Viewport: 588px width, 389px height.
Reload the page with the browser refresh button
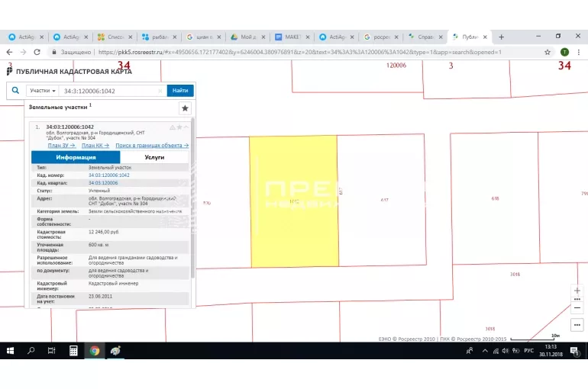click(37, 52)
